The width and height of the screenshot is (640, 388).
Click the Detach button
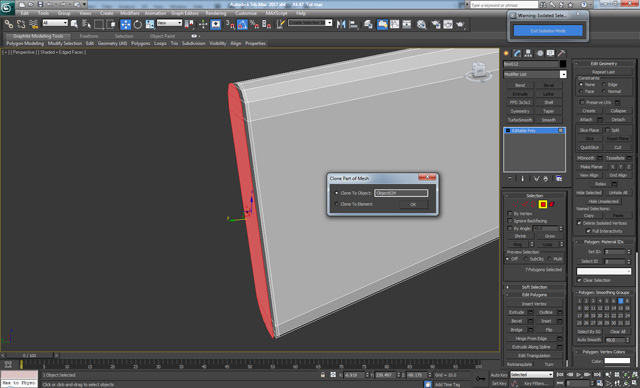point(618,120)
